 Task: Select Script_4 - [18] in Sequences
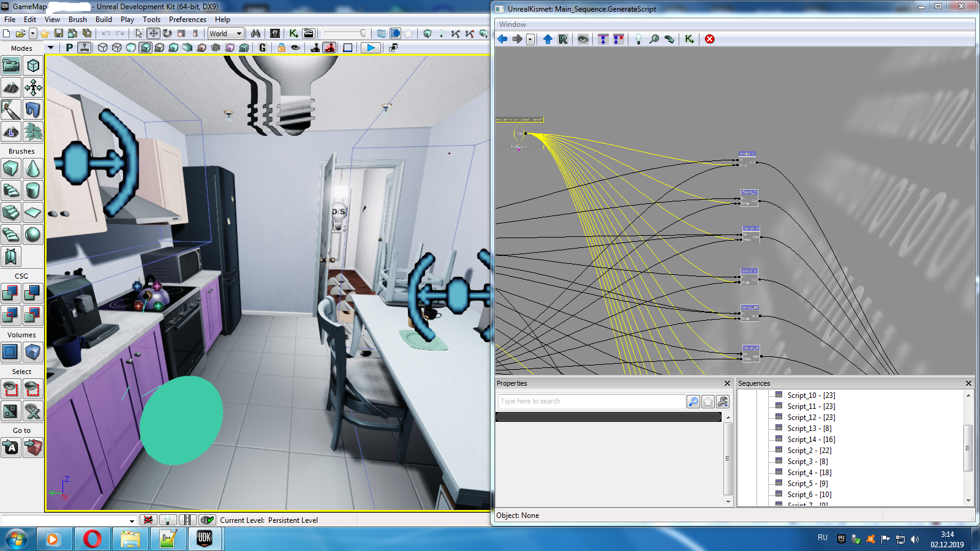[x=809, y=473]
